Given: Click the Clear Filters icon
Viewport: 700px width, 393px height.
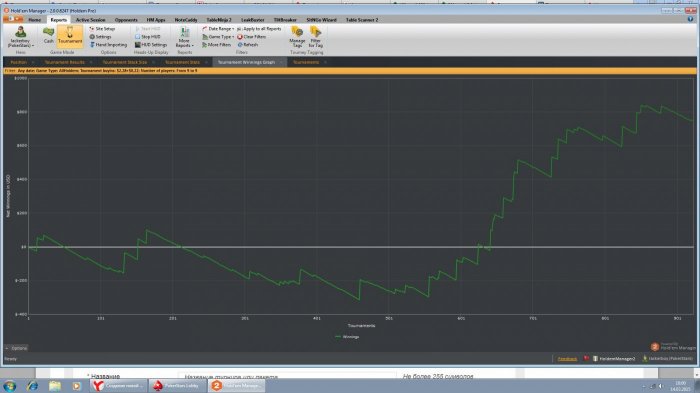Looking at the screenshot, I should coord(251,37).
